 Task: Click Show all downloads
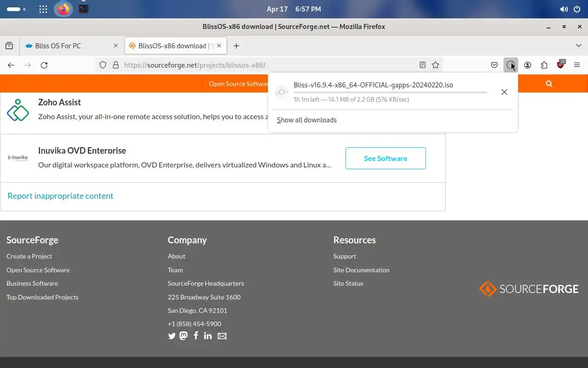point(307,120)
